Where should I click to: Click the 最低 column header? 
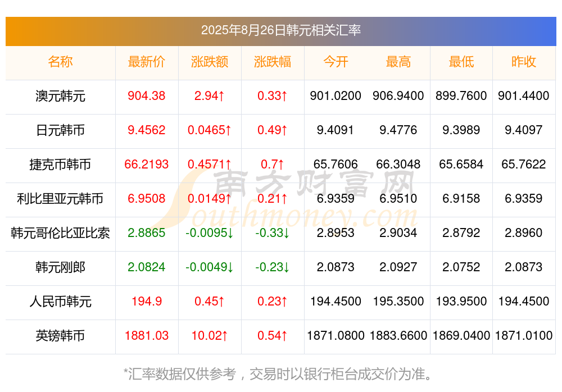(461, 62)
